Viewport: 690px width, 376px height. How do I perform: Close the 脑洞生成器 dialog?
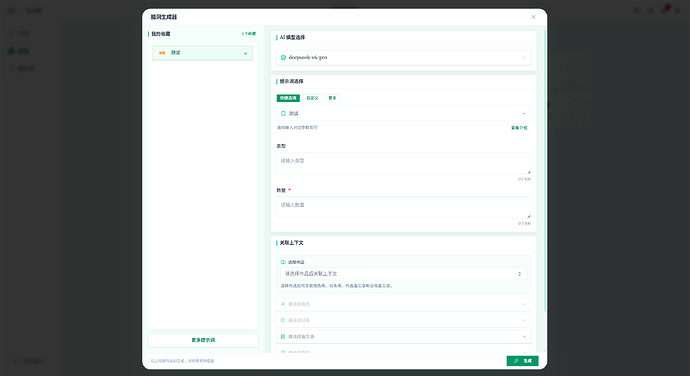533,17
